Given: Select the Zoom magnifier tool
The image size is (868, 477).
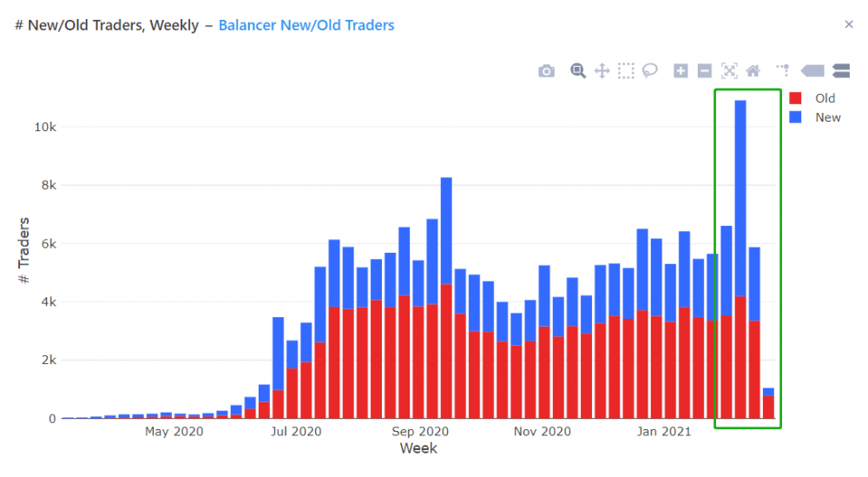Looking at the screenshot, I should 578,71.
